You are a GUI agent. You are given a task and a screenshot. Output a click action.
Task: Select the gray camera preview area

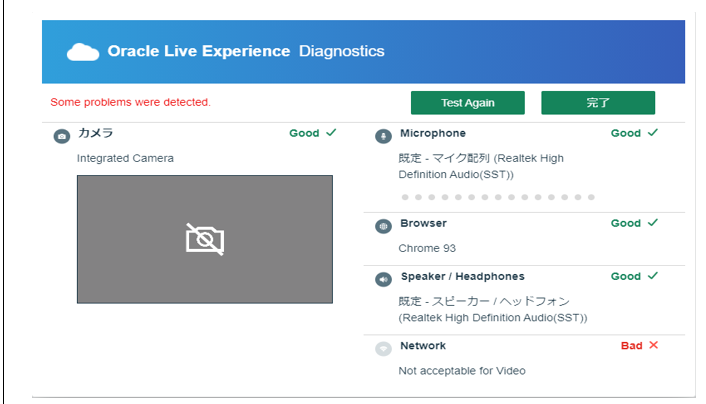[x=205, y=239]
